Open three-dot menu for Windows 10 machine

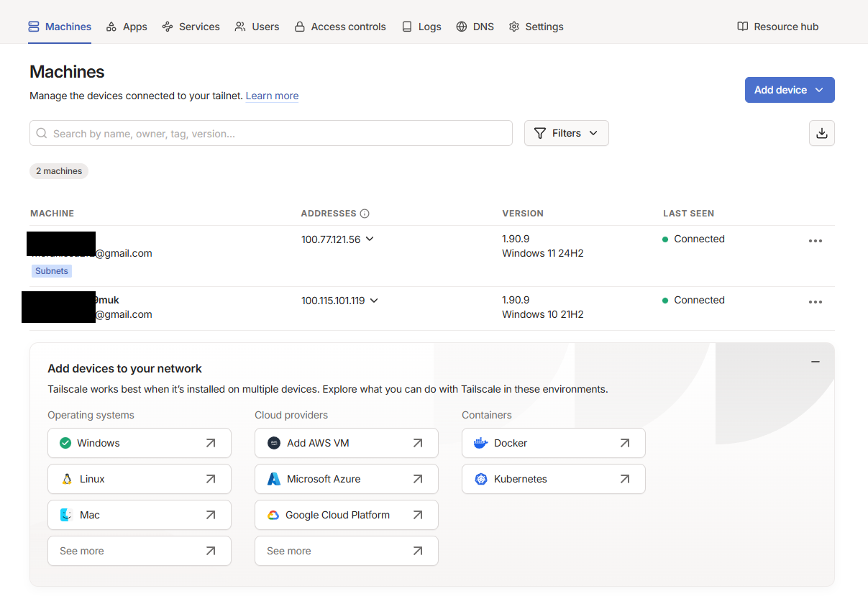coord(815,302)
